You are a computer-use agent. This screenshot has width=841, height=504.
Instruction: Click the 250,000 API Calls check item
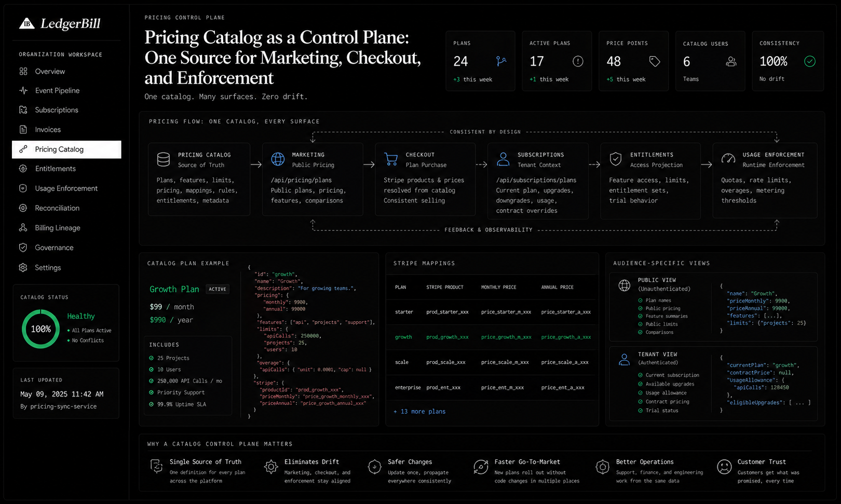pyautogui.click(x=185, y=381)
